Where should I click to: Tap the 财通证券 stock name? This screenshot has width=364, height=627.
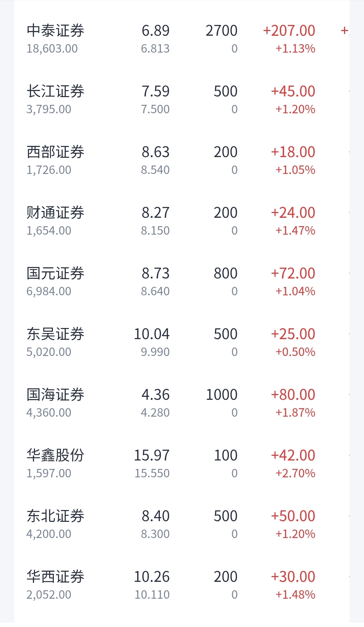coord(55,213)
